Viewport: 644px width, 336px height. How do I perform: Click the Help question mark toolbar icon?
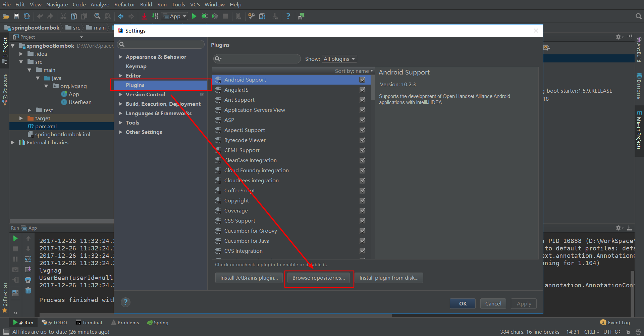[288, 16]
